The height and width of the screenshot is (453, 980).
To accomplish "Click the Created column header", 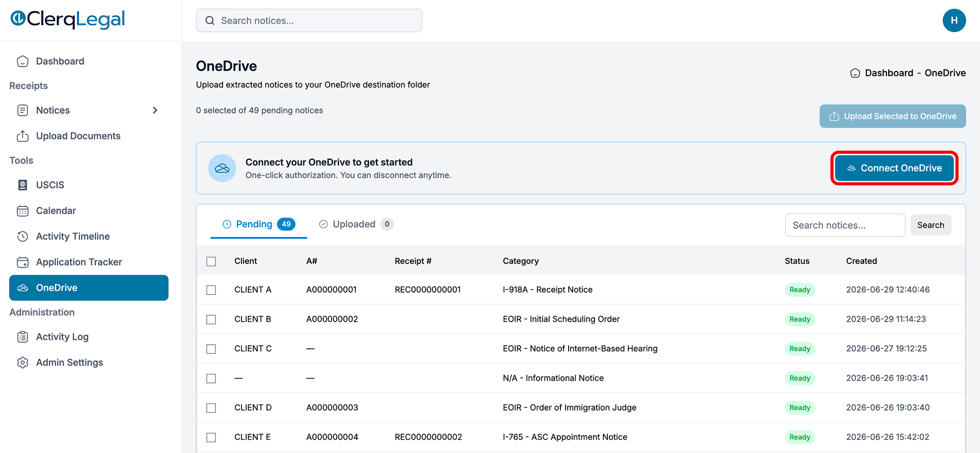I will coord(862,261).
